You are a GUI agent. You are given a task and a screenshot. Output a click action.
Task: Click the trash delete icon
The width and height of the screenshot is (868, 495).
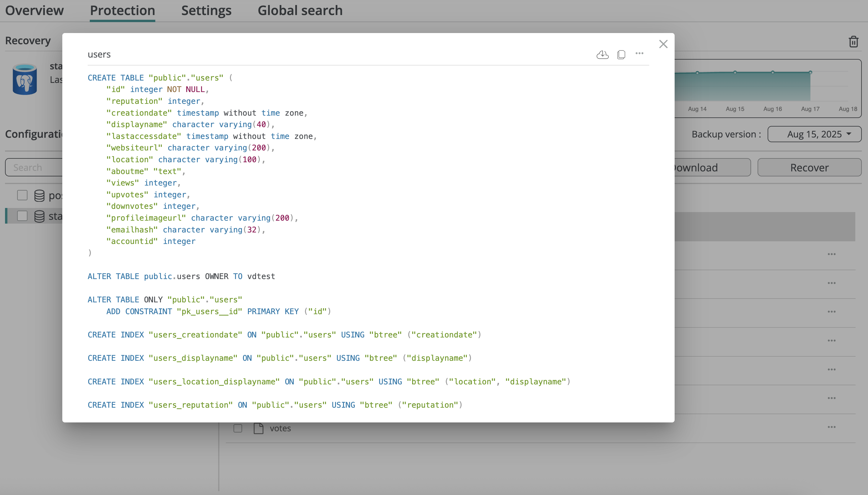[853, 42]
